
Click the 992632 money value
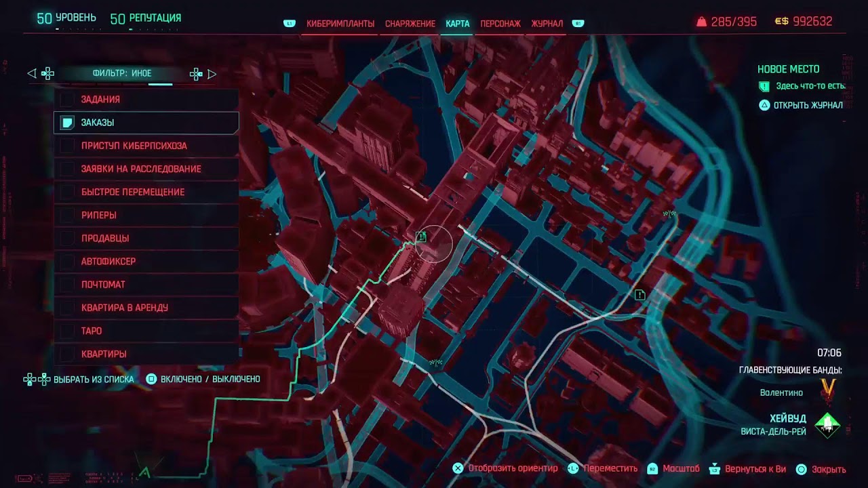click(x=812, y=22)
